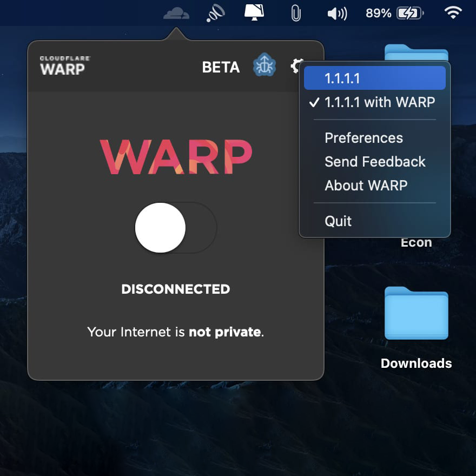This screenshot has width=476, height=476.
Task: Click 'Your Internet is not private' text
Action: [x=175, y=332]
